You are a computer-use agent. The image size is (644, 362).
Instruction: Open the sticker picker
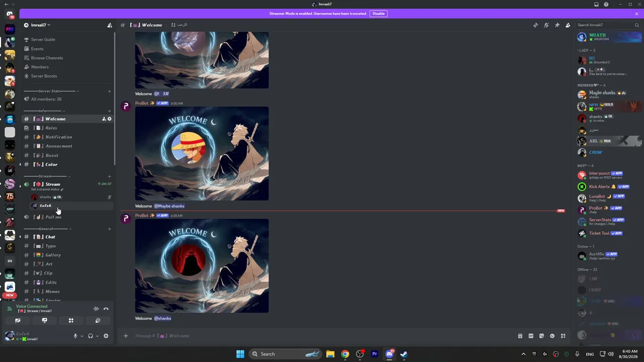[542, 336]
